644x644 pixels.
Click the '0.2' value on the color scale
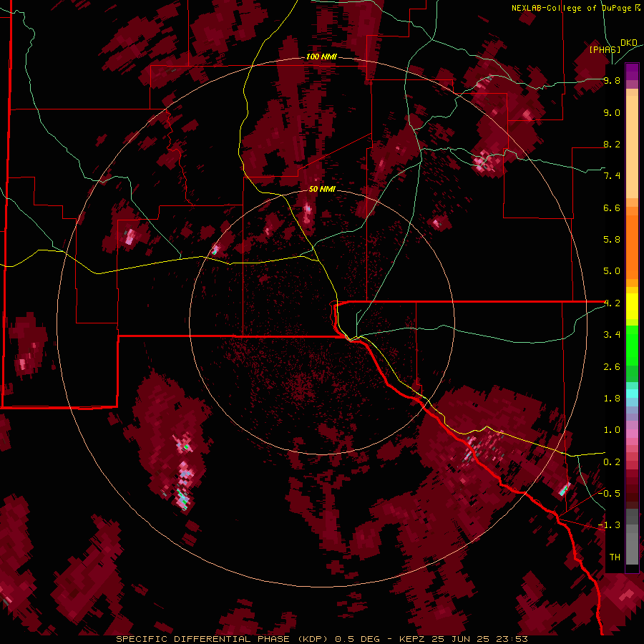pyautogui.click(x=612, y=462)
